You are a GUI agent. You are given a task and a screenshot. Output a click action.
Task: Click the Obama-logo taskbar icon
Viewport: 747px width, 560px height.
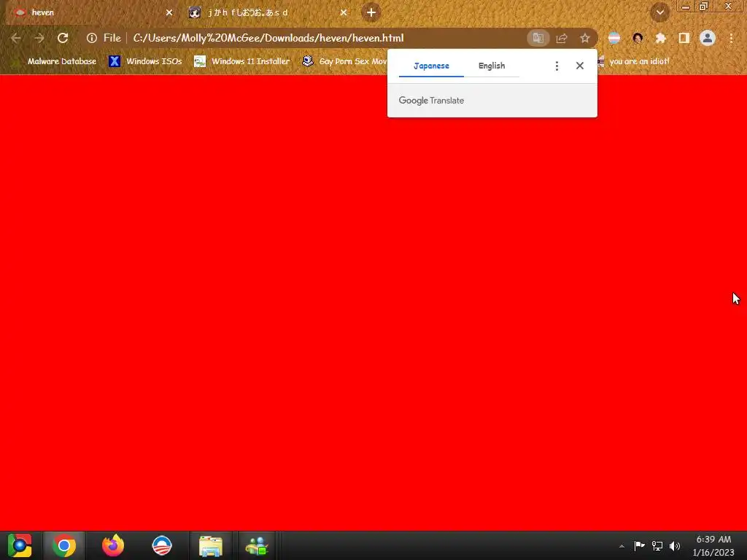coord(161,545)
